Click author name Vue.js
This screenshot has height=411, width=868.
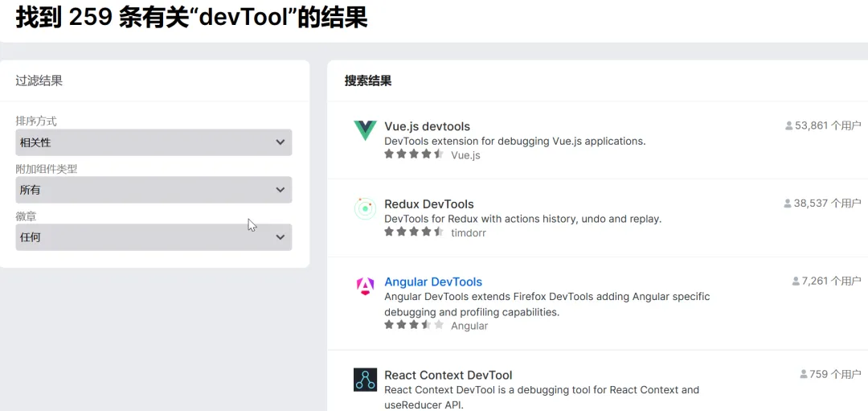[465, 155]
